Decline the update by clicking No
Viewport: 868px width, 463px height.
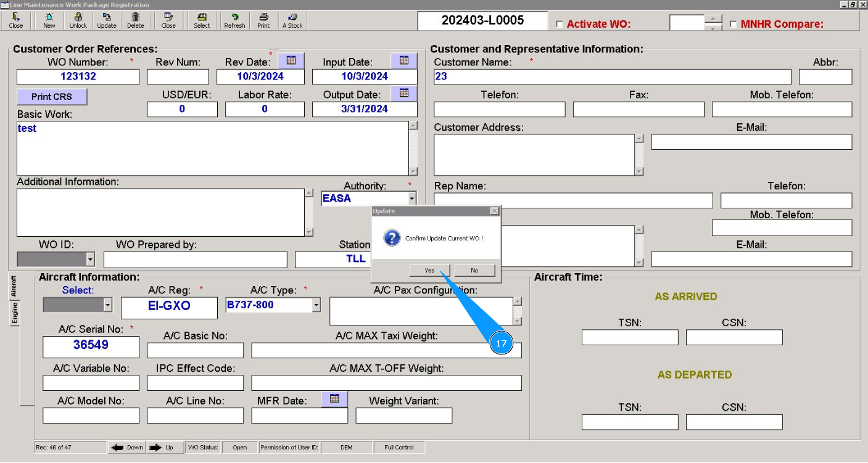coord(474,270)
